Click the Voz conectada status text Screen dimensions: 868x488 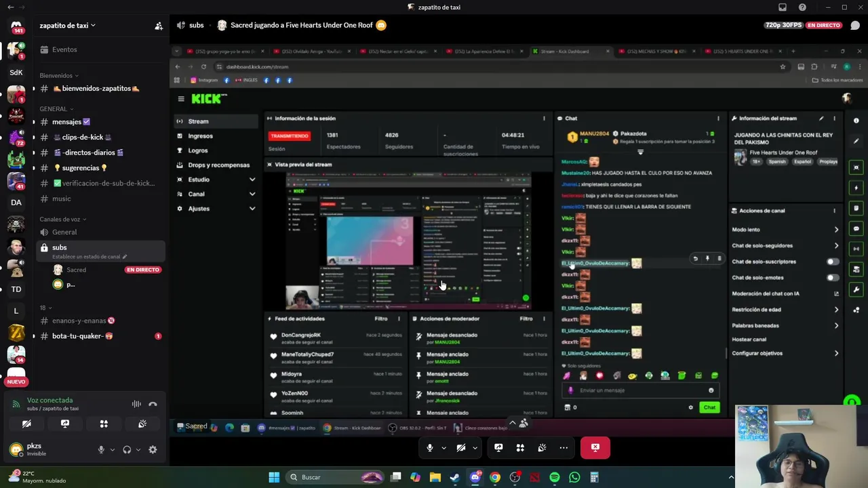point(50,400)
